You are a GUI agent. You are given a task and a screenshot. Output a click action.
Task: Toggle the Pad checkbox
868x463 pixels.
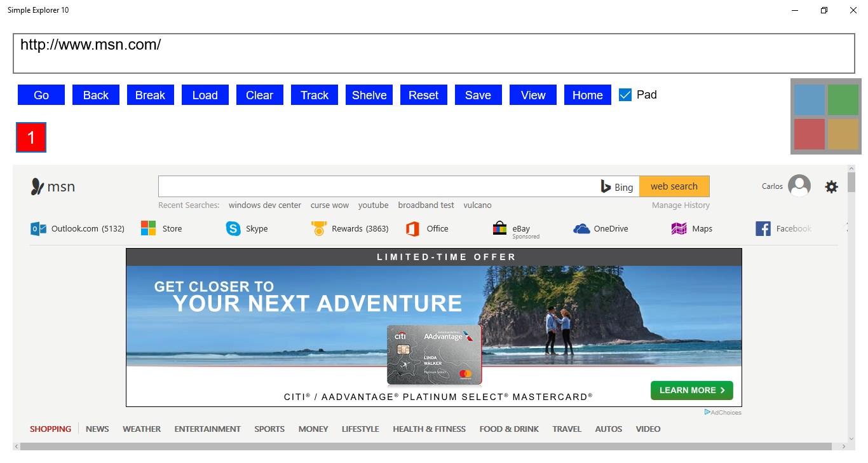(x=625, y=95)
